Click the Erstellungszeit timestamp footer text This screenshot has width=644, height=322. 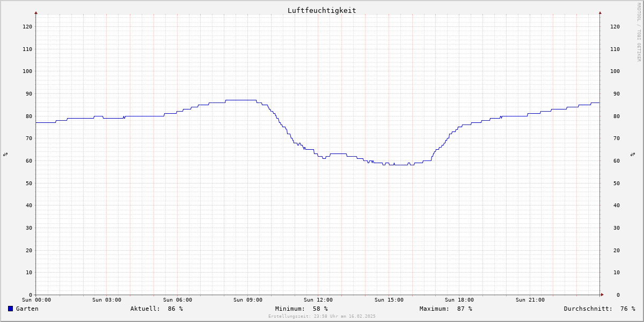click(x=322, y=317)
